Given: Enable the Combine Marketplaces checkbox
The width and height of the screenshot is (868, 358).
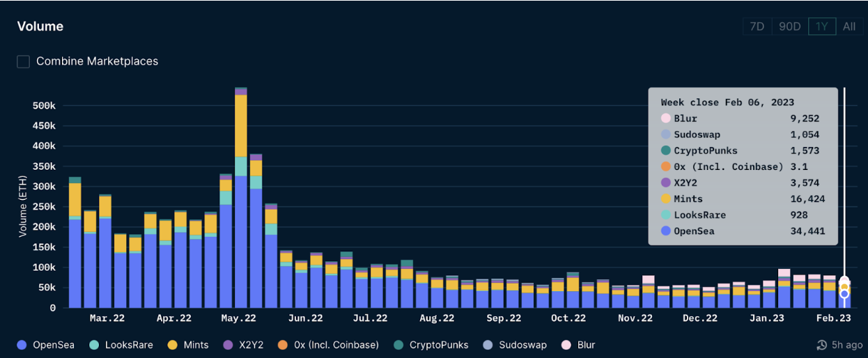Looking at the screenshot, I should click(x=24, y=61).
